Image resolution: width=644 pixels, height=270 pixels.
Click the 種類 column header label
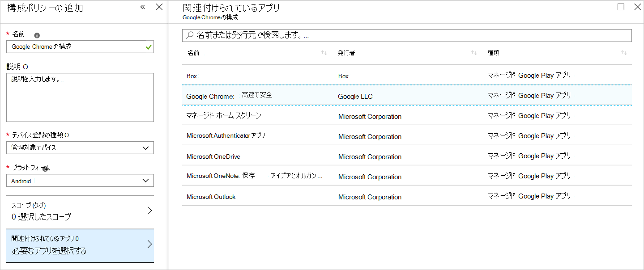click(493, 53)
